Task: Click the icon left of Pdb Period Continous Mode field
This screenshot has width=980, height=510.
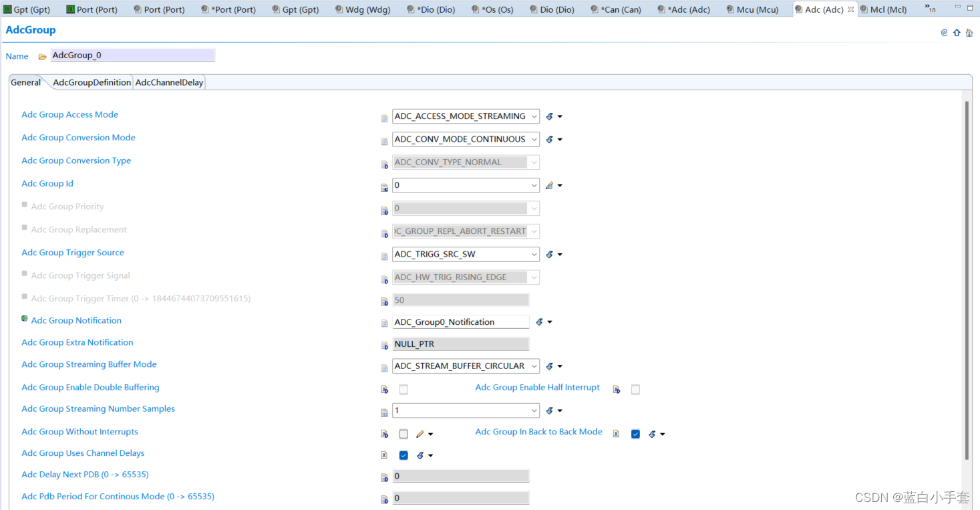Action: pos(384,499)
